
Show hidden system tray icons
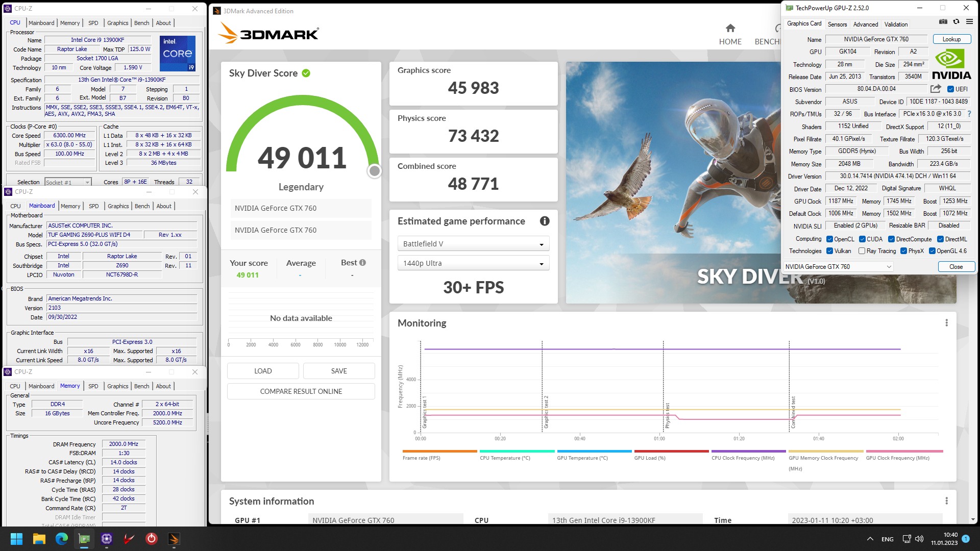(x=870, y=539)
